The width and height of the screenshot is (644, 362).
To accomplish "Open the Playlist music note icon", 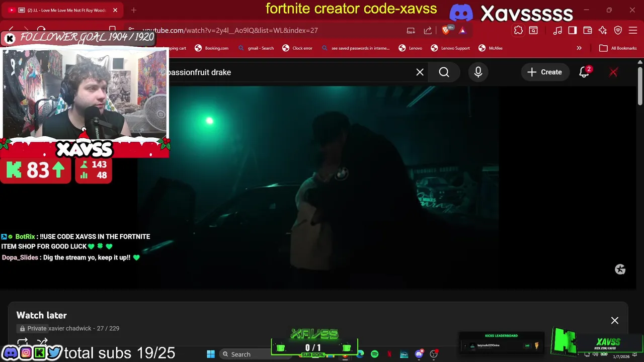I will (x=557, y=30).
